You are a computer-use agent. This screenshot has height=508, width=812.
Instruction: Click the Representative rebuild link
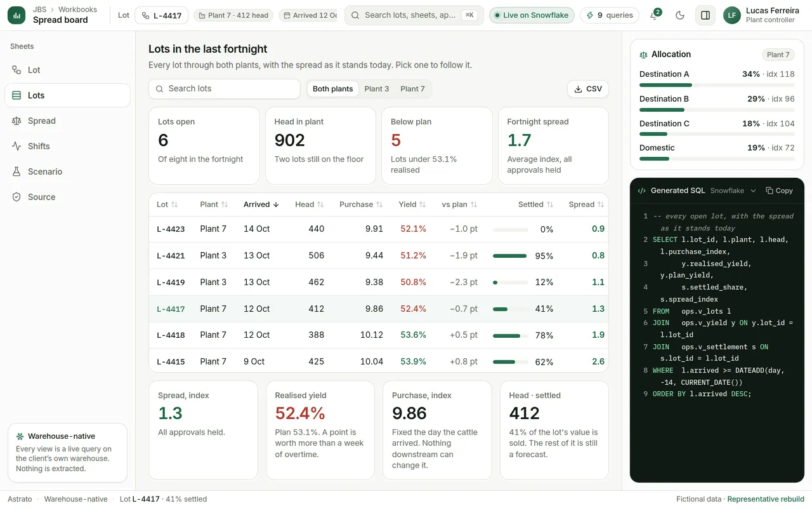[766, 499]
